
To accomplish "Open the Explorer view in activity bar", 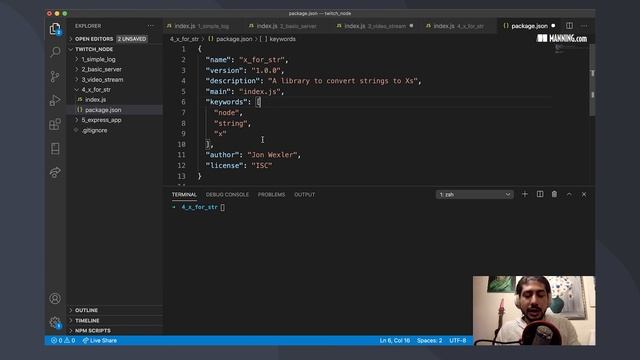I will click(55, 29).
